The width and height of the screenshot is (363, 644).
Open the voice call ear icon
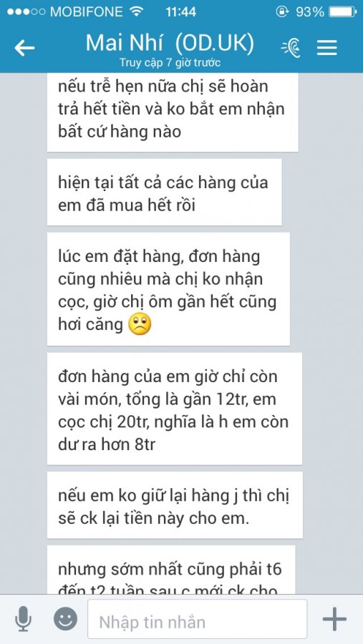click(291, 48)
